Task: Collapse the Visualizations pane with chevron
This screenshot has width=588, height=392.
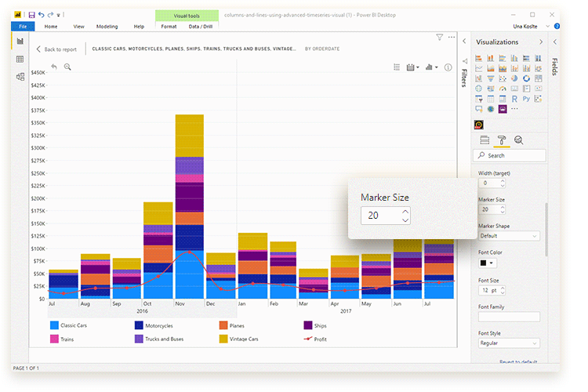Action: click(x=540, y=42)
